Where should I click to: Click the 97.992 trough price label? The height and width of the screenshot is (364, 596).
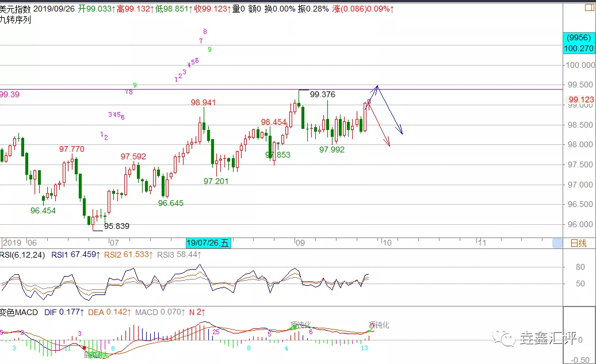pos(332,150)
